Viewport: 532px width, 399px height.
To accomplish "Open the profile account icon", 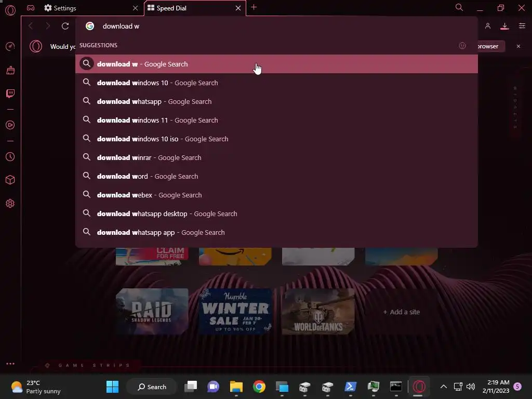I will (x=487, y=26).
